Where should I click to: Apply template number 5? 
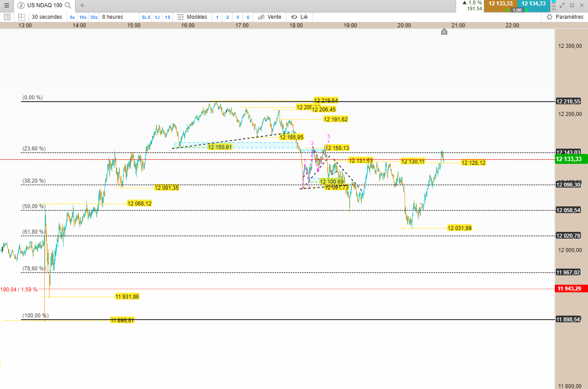click(x=238, y=17)
